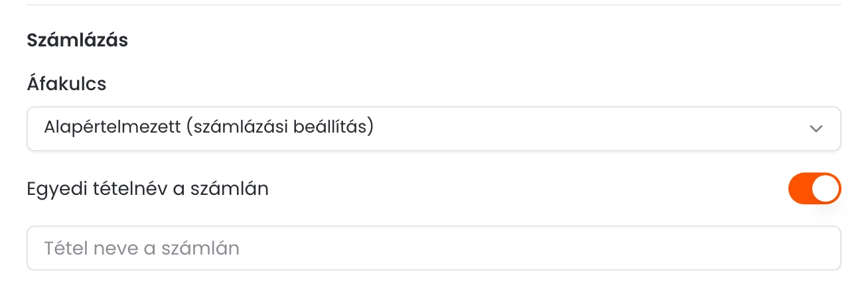Click the white knob of the orange switch
Viewport: 868px width, 297px height.
826,190
